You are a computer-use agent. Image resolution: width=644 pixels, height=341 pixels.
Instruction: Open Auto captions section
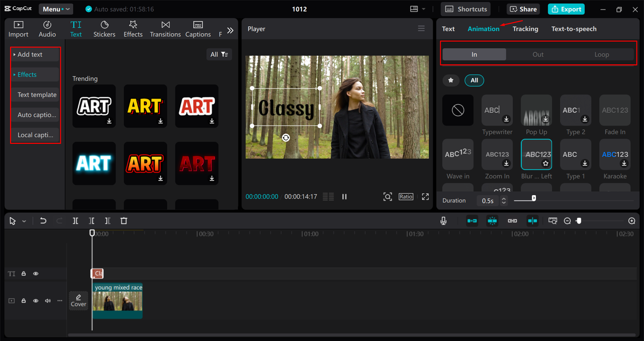(35, 115)
